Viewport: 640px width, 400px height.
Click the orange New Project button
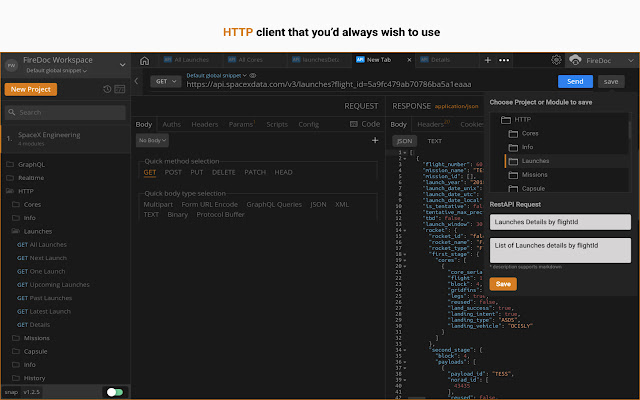pos(31,89)
